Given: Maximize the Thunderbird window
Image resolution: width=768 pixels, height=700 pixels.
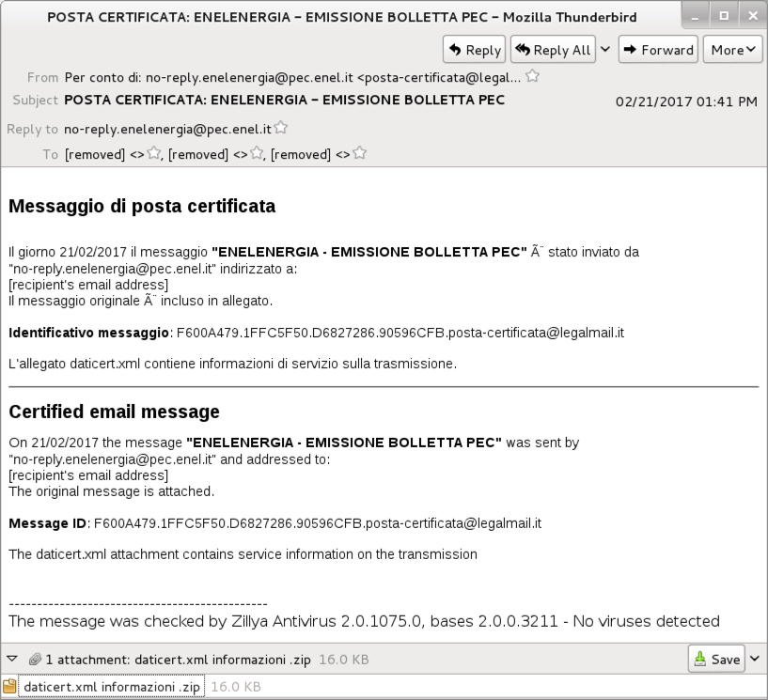Looking at the screenshot, I should [x=724, y=16].
